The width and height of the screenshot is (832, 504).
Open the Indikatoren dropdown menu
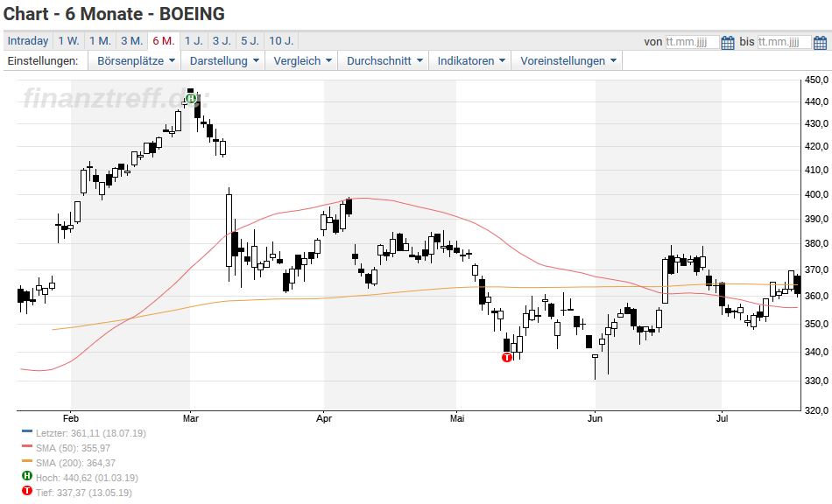pyautogui.click(x=470, y=61)
